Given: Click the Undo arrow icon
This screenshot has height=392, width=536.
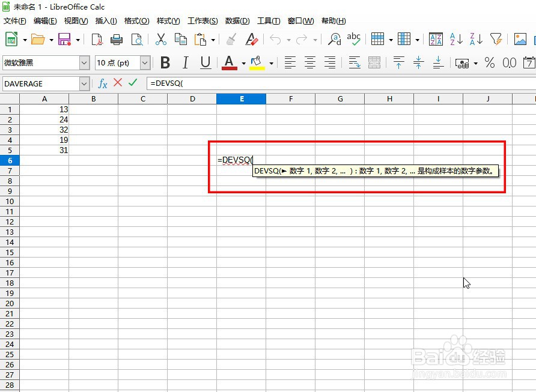Looking at the screenshot, I should pos(275,40).
